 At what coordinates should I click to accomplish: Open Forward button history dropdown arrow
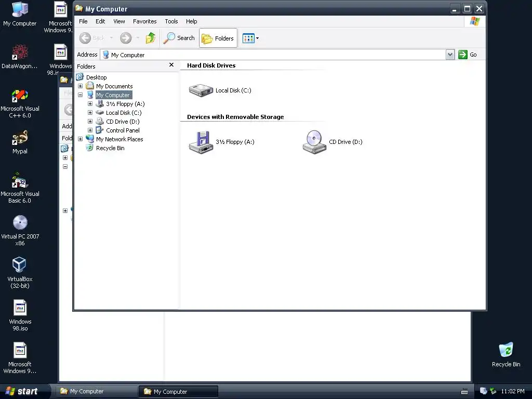coord(138,38)
